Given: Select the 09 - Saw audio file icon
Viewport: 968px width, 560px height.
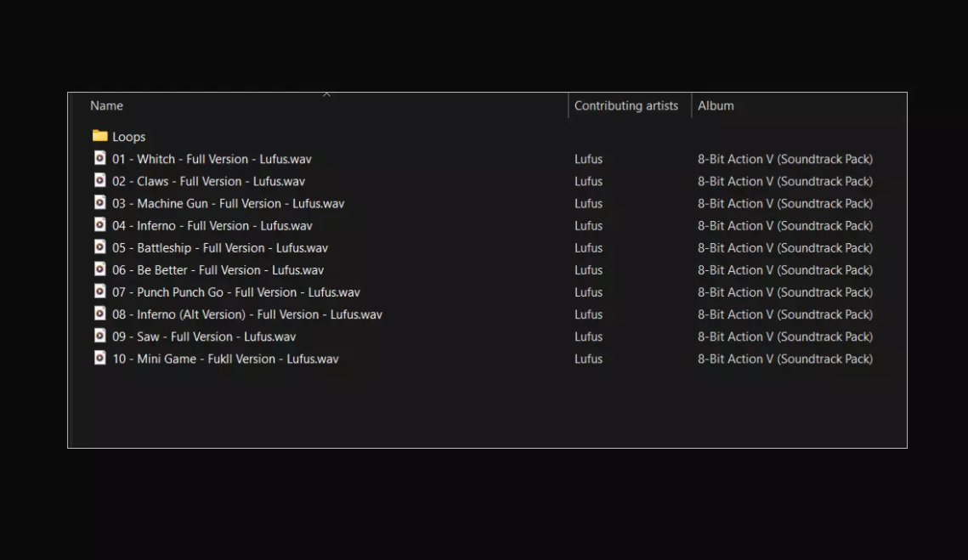Looking at the screenshot, I should pos(100,336).
